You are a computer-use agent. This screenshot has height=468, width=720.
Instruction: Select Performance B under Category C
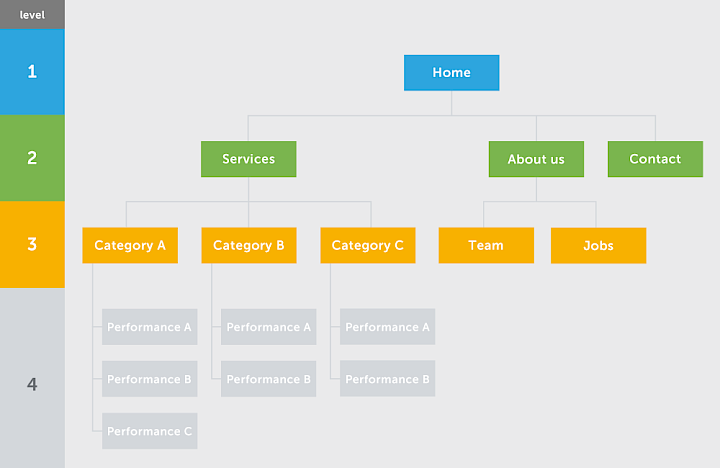(388, 379)
